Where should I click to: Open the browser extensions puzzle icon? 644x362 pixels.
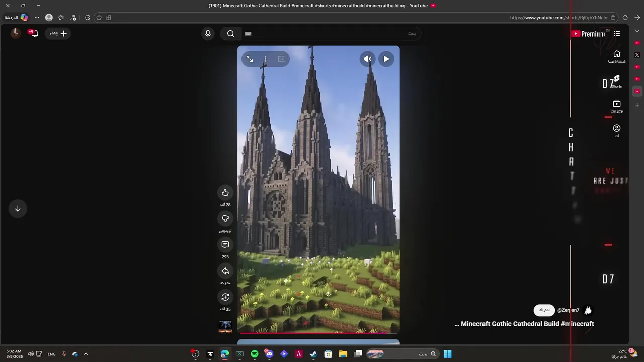click(x=87, y=18)
